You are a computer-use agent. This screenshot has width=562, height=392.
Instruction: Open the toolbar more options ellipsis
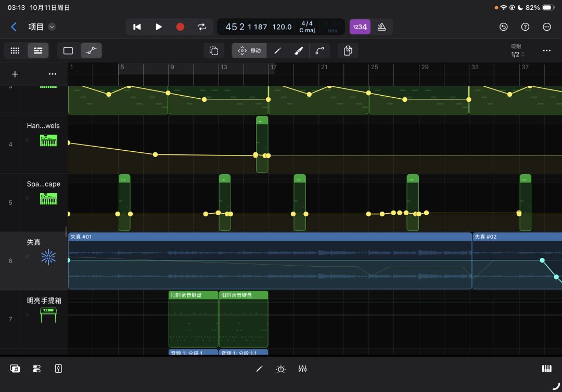pos(546,50)
